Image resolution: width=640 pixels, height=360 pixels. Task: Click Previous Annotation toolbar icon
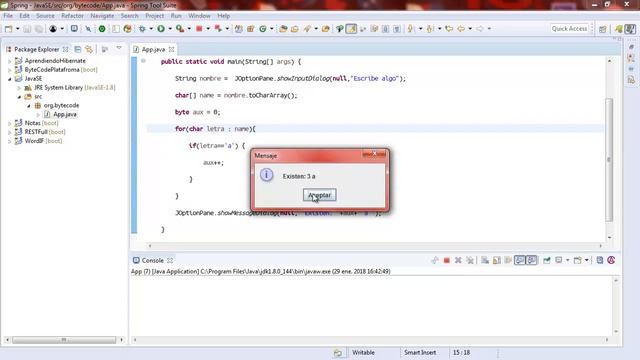[430, 29]
